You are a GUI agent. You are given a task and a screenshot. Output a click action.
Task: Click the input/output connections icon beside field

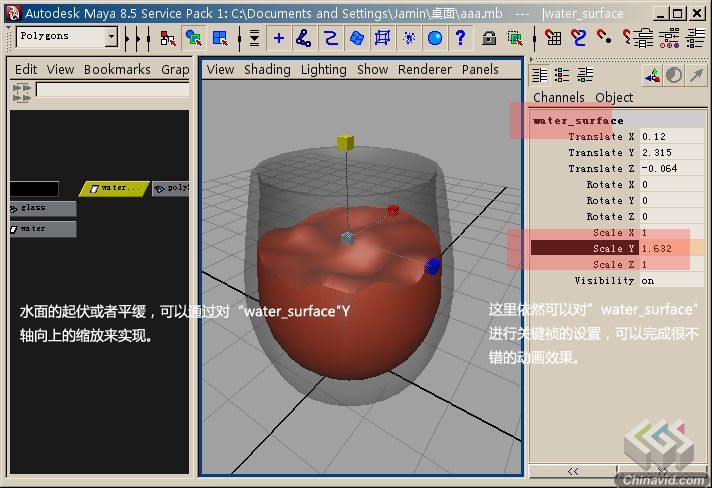pos(22,92)
